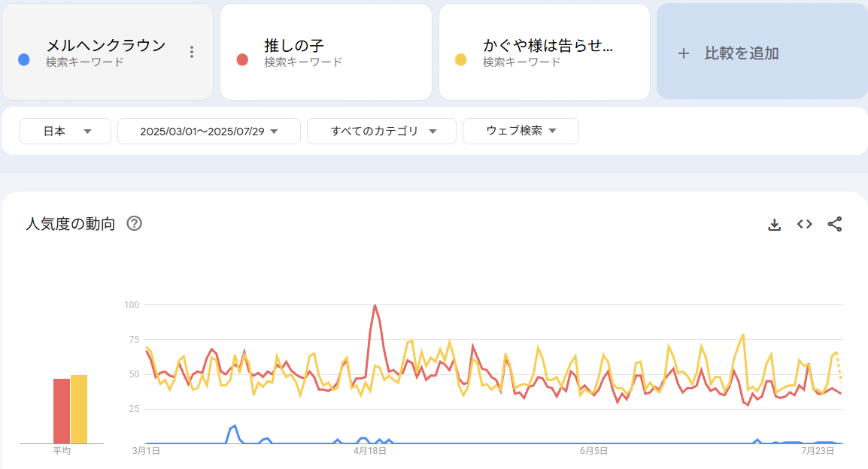
Task: Click the yellow dot for かぐや様 term
Action: click(460, 59)
